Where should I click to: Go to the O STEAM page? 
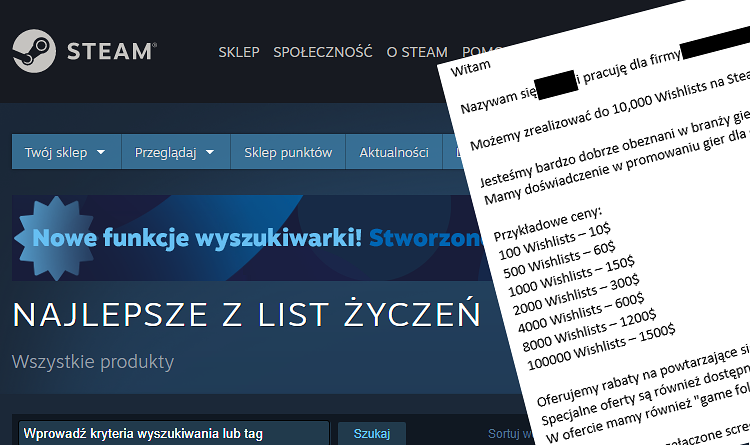tap(417, 52)
